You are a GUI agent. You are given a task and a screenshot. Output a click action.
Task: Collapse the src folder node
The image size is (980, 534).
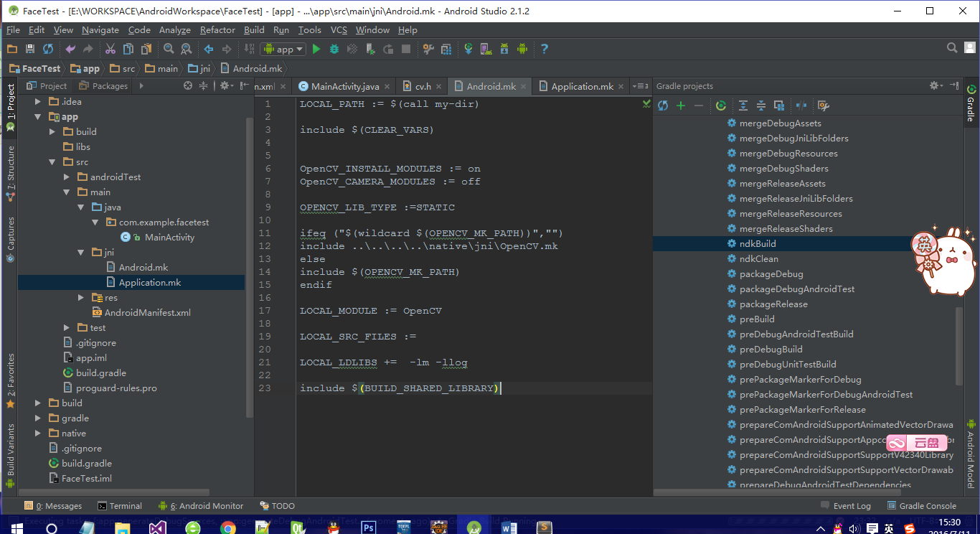(x=52, y=161)
